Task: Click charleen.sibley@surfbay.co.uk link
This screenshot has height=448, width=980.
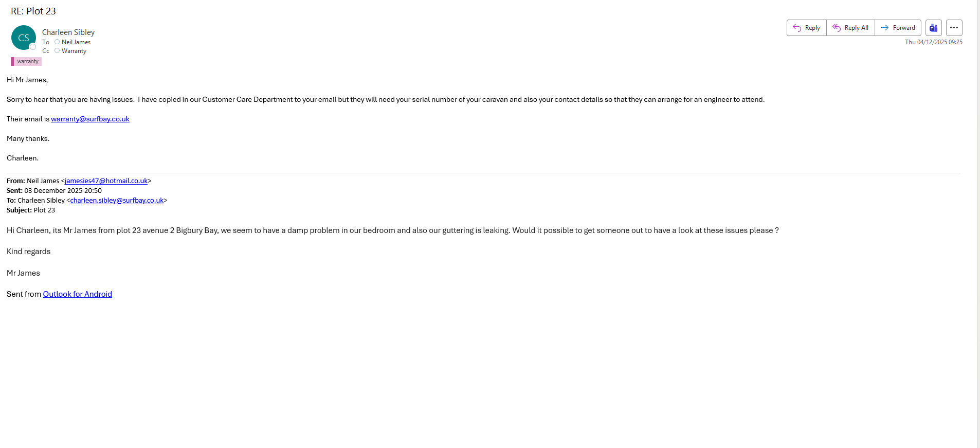Action: 117,200
